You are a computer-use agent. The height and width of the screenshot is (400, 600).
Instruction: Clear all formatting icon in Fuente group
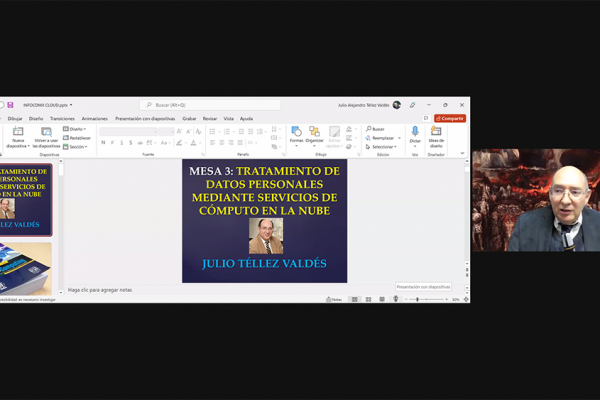coord(198,131)
